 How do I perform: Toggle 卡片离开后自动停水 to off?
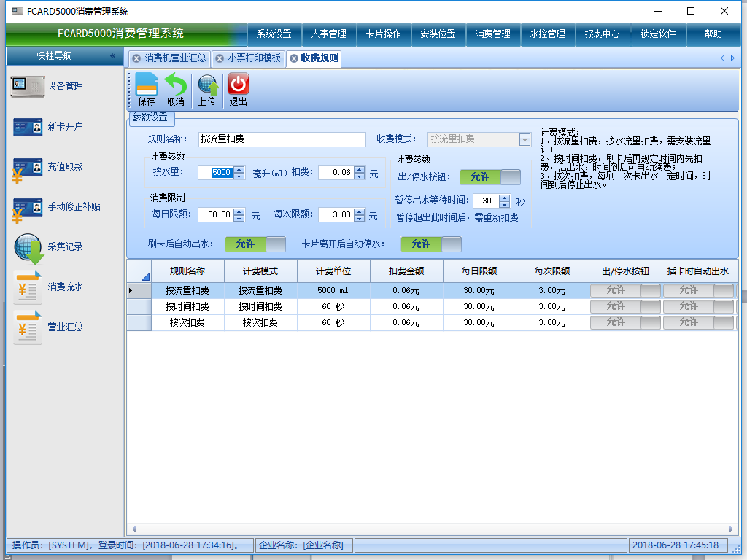coord(430,244)
